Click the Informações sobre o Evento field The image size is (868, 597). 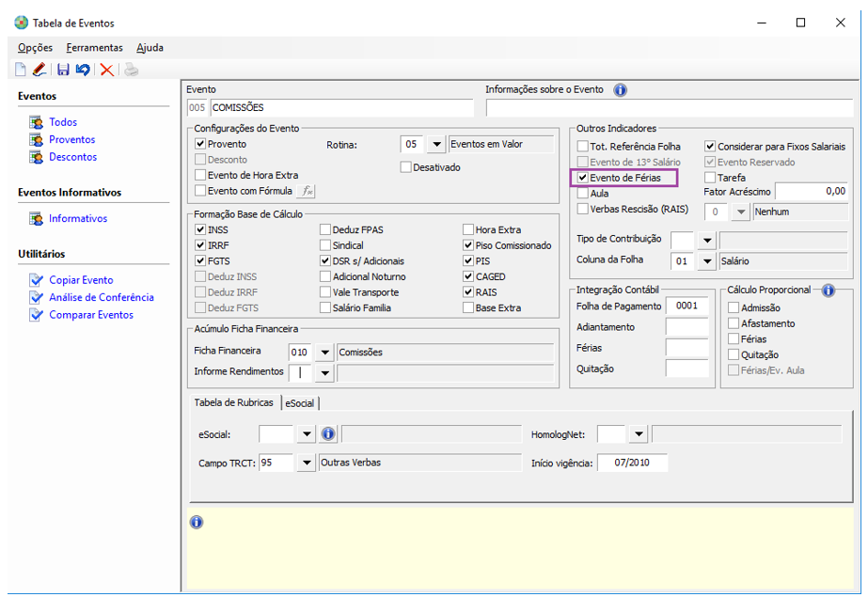click(x=670, y=108)
